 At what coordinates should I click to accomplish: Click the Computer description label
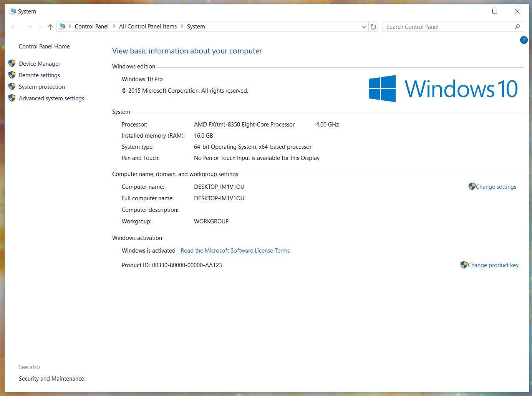click(x=150, y=210)
